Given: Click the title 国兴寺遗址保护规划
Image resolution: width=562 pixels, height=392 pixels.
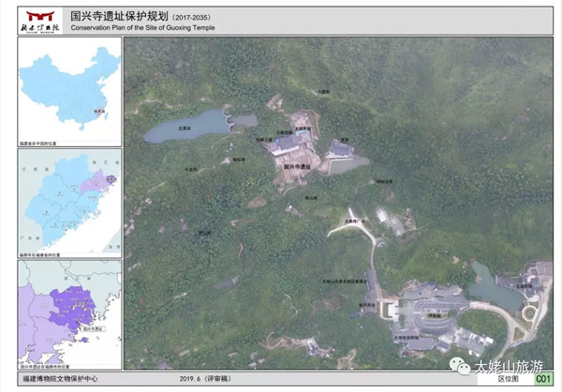Looking at the screenshot, I should pos(119,16).
